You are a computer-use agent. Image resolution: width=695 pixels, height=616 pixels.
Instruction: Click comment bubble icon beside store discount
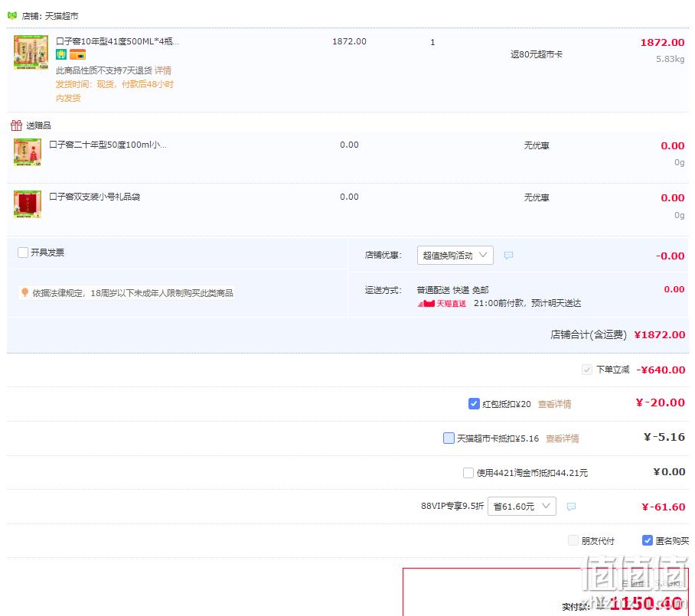tap(508, 256)
